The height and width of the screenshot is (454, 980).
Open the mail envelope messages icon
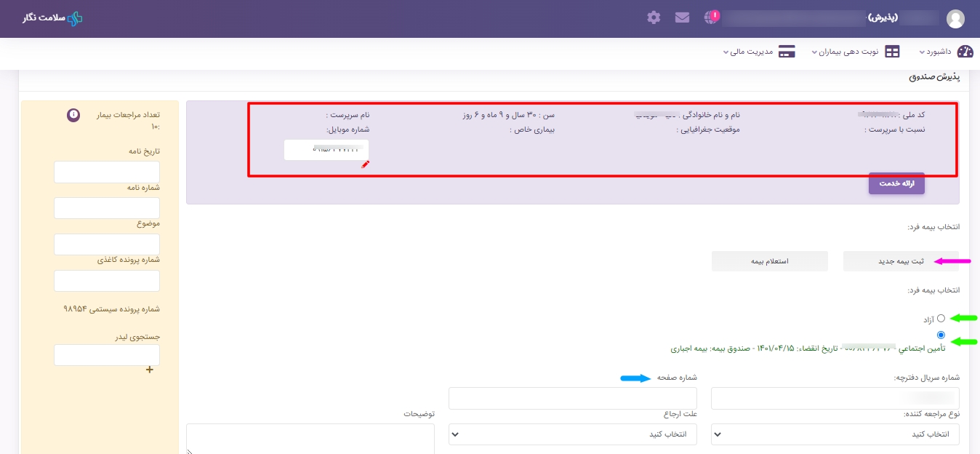pos(682,17)
